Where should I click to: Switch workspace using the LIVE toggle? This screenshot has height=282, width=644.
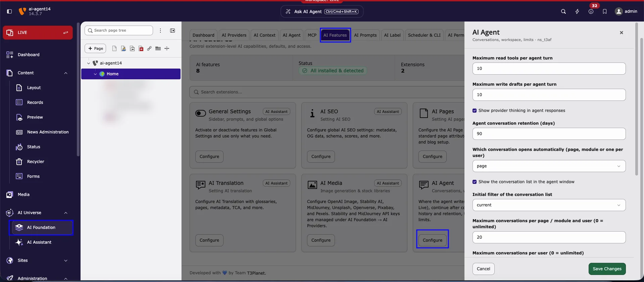click(x=38, y=33)
